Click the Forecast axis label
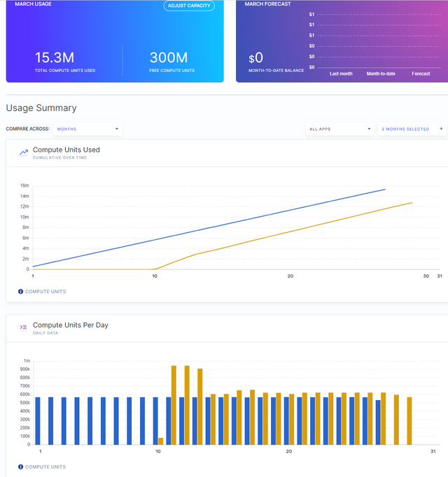This screenshot has height=477, width=448. (421, 73)
